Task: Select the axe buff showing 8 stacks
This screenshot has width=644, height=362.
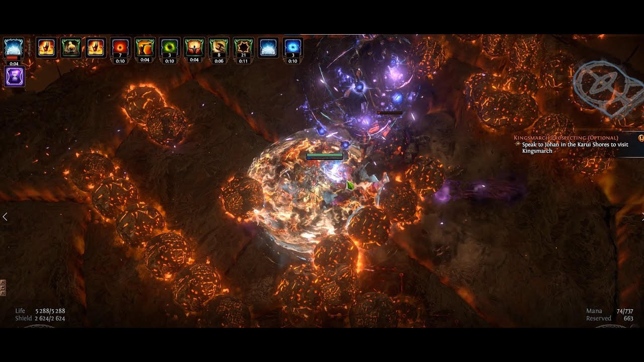Action: pyautogui.click(x=219, y=47)
